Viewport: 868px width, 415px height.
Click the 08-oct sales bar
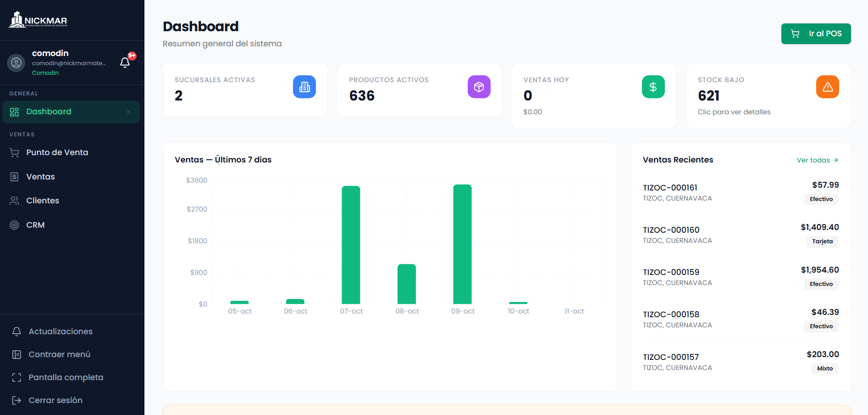407,284
